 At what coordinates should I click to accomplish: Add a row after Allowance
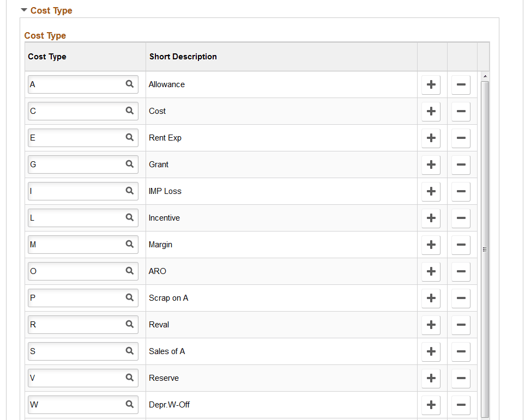431,84
